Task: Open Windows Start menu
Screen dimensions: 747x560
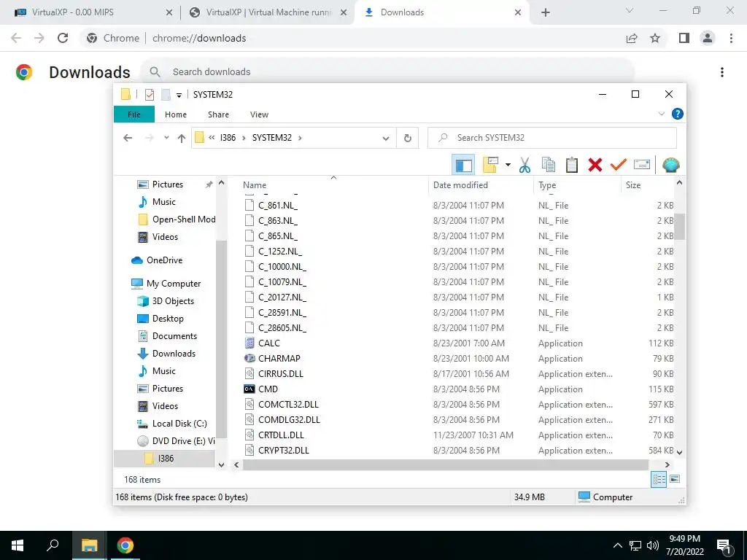Action: [18, 545]
